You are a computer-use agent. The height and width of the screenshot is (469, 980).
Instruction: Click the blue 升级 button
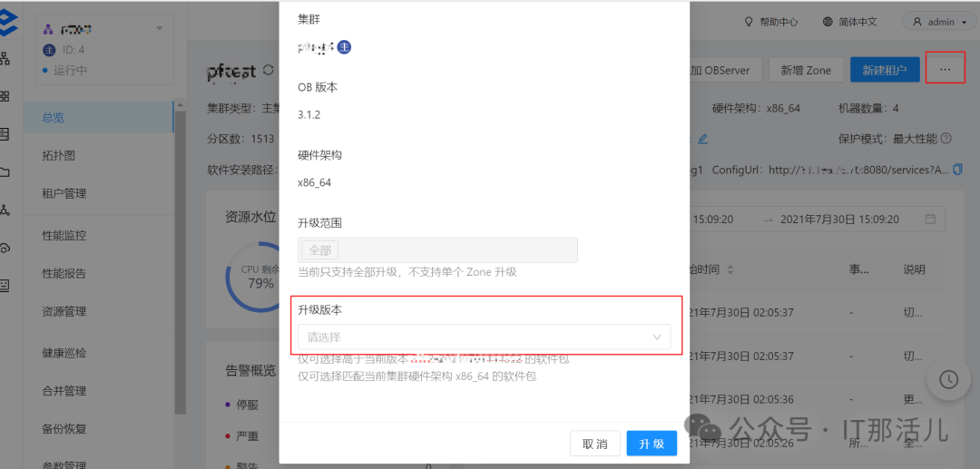[652, 444]
